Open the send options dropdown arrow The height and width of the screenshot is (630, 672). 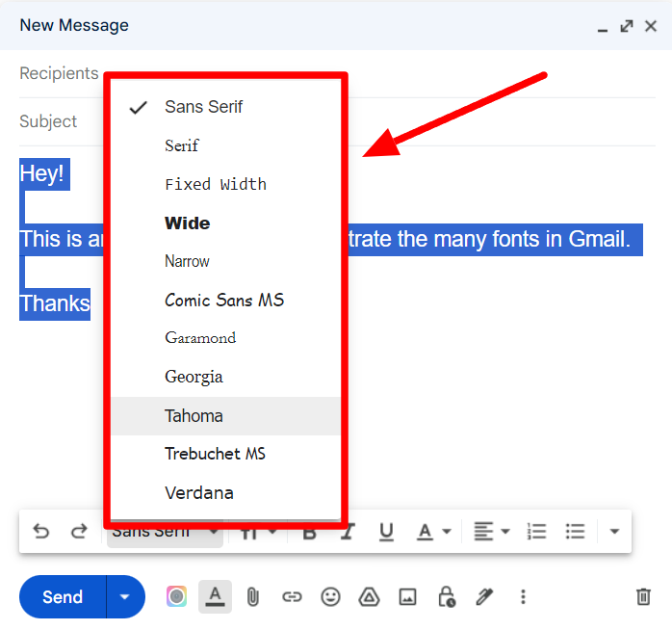(x=125, y=597)
